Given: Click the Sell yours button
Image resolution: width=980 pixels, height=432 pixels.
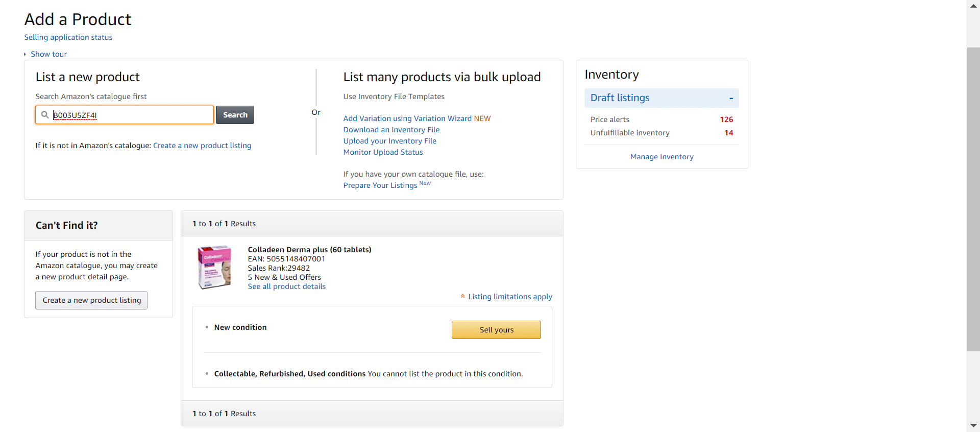Looking at the screenshot, I should [x=496, y=330].
